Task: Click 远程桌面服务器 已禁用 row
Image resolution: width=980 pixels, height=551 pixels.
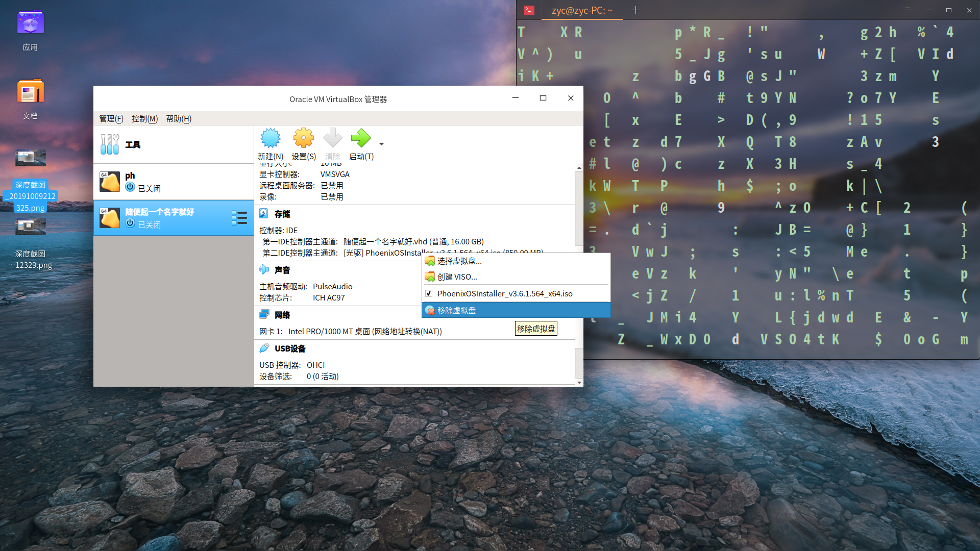Action: pyautogui.click(x=301, y=185)
